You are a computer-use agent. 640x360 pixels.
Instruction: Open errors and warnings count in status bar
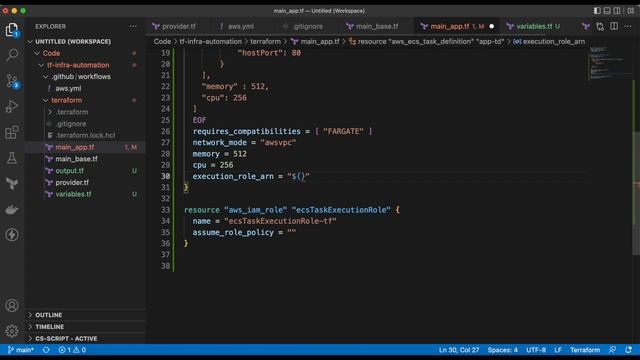(72, 350)
